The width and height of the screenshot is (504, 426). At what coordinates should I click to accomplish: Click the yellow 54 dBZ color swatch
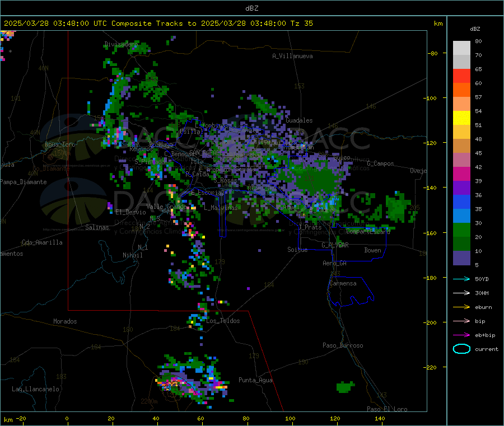pyautogui.click(x=461, y=118)
